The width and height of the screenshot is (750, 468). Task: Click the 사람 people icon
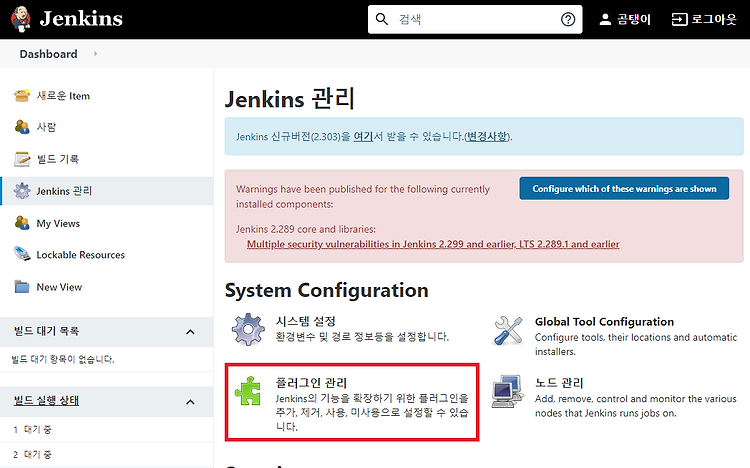[22, 127]
